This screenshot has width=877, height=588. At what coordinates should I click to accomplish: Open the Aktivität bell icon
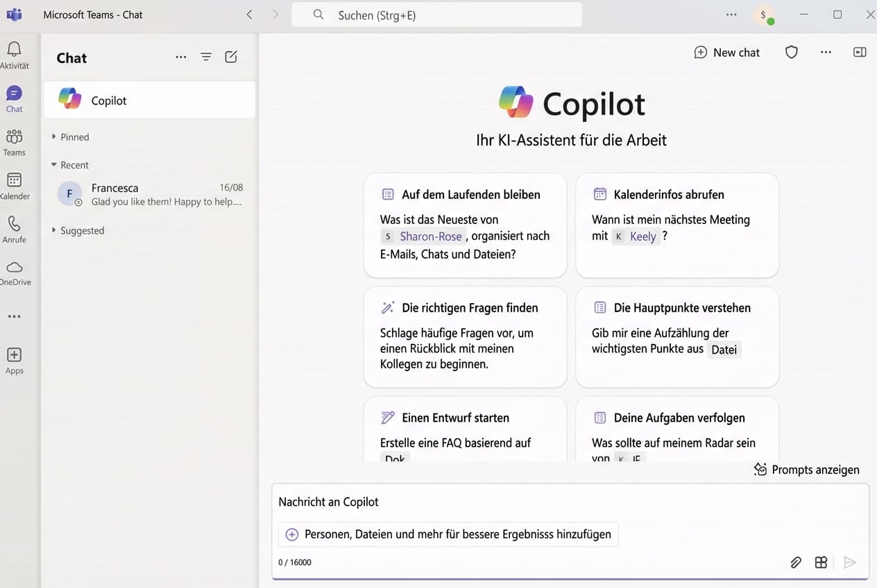click(14, 50)
